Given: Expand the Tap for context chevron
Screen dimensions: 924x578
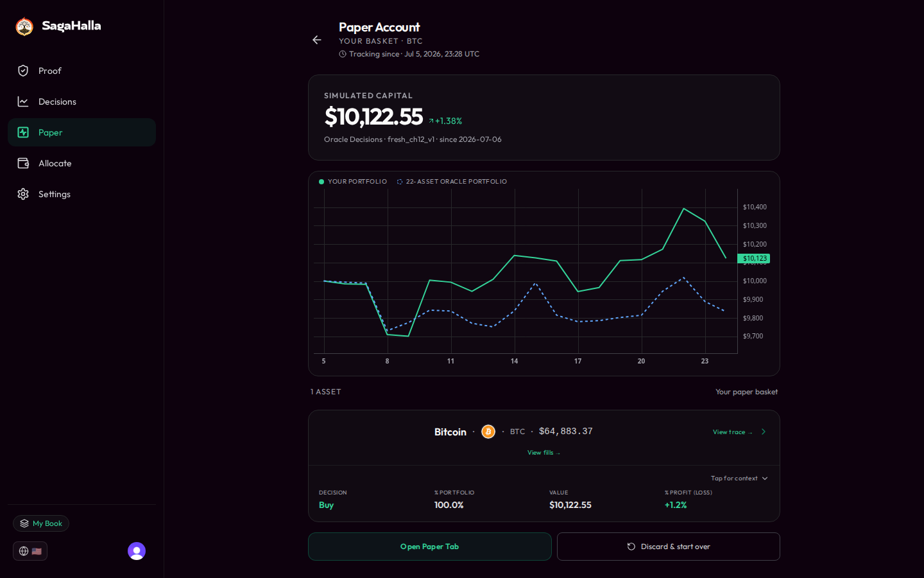Looking at the screenshot, I should [765, 478].
